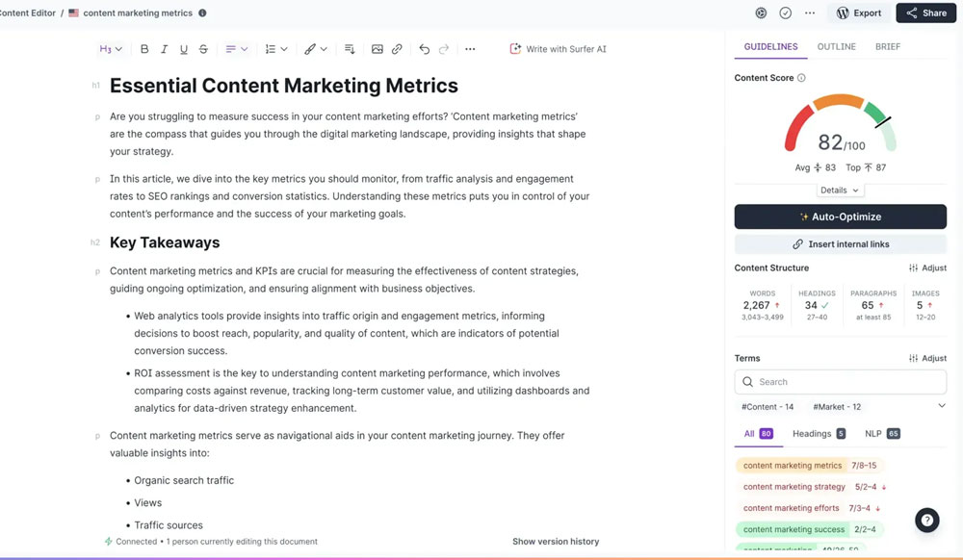Click Insert internal links
This screenshot has height=560, width=963.
pyautogui.click(x=840, y=244)
